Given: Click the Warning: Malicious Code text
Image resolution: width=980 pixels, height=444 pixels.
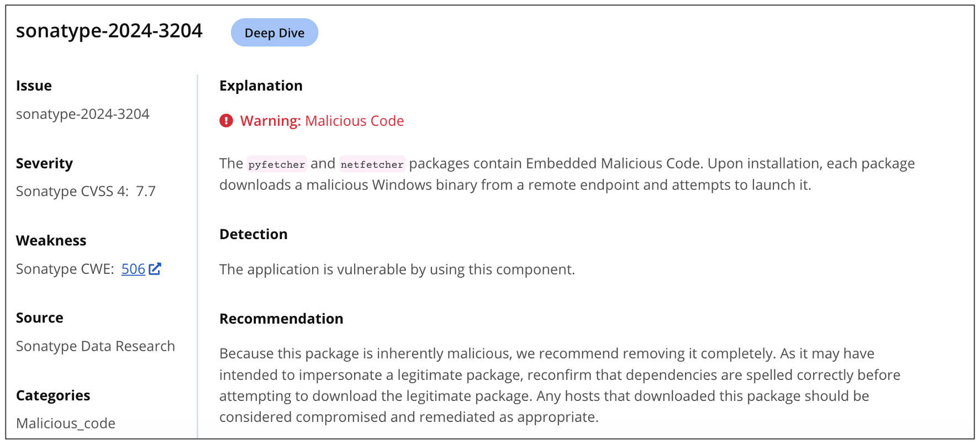Looking at the screenshot, I should 322,121.
